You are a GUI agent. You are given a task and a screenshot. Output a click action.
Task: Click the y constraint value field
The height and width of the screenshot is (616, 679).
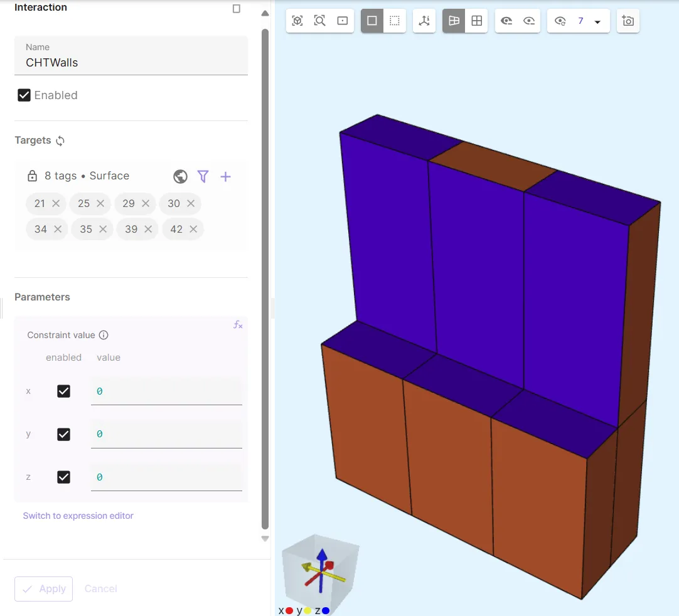(166, 434)
